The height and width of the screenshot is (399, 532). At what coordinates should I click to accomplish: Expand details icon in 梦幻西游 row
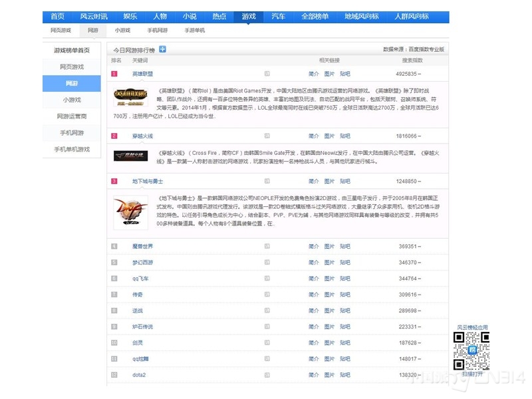point(267,262)
